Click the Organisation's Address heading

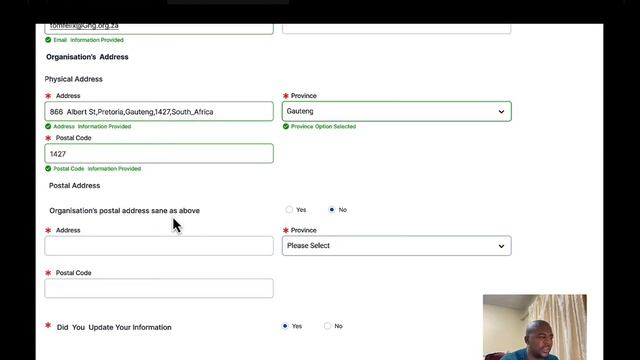click(x=87, y=57)
